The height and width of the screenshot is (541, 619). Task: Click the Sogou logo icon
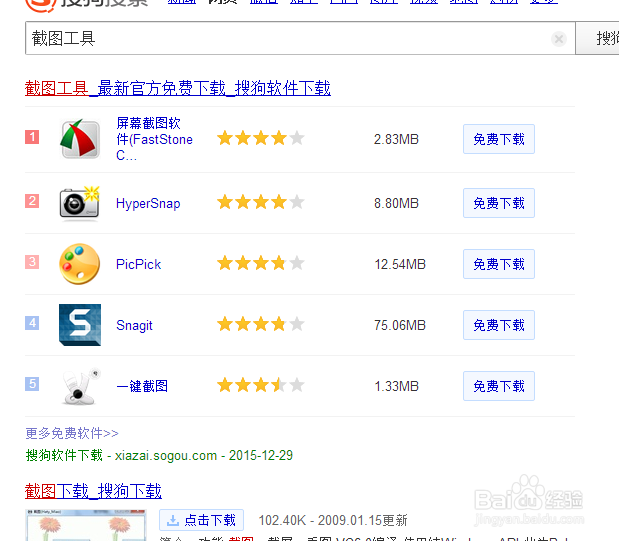coord(40,5)
